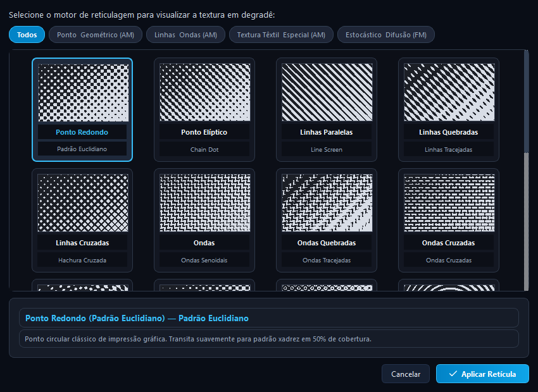
Task: Click the pattern grid vertical scrollbar
Action: click(x=527, y=170)
